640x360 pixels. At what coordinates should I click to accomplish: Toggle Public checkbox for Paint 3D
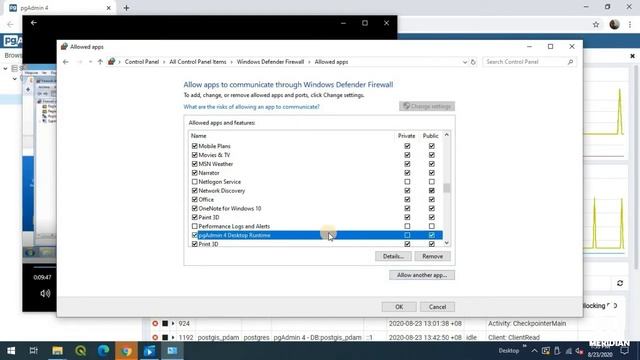point(431,217)
